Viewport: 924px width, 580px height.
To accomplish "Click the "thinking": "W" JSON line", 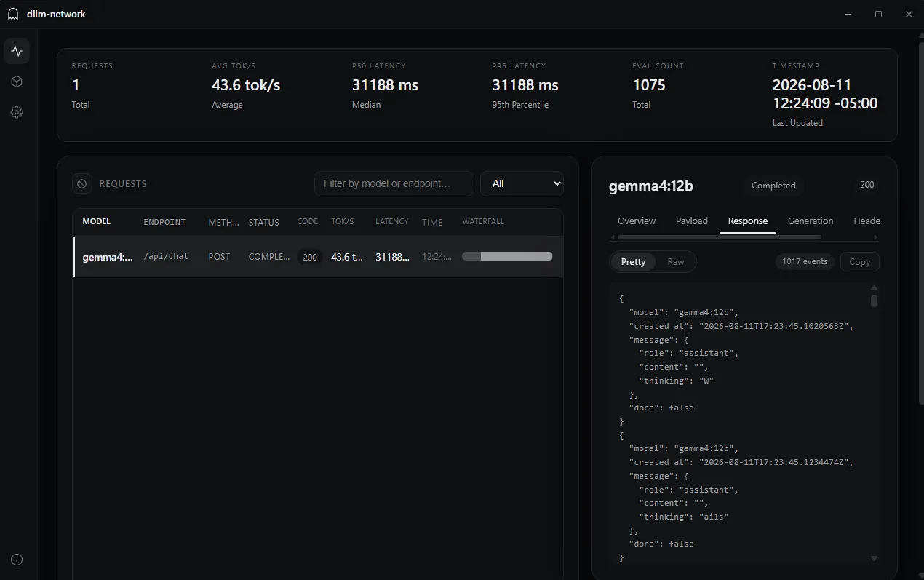I will point(676,381).
